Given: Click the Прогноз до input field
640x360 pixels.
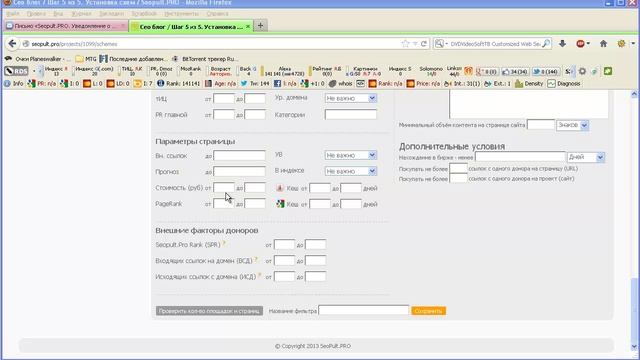Looking at the screenshot, I should coord(239,171).
